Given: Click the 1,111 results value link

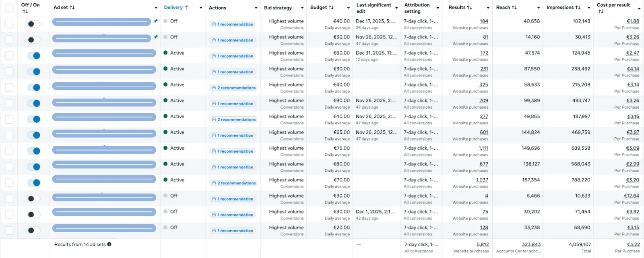Looking at the screenshot, I should tap(483, 149).
